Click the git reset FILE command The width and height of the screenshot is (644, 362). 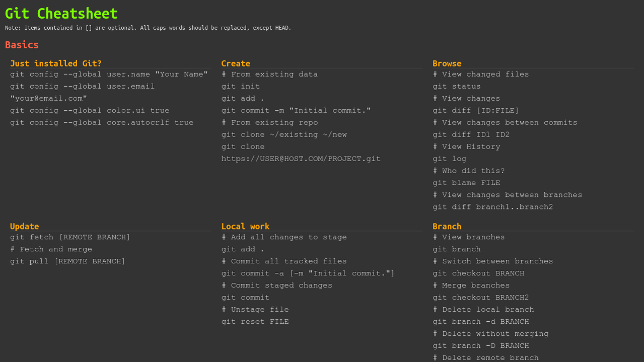255,322
